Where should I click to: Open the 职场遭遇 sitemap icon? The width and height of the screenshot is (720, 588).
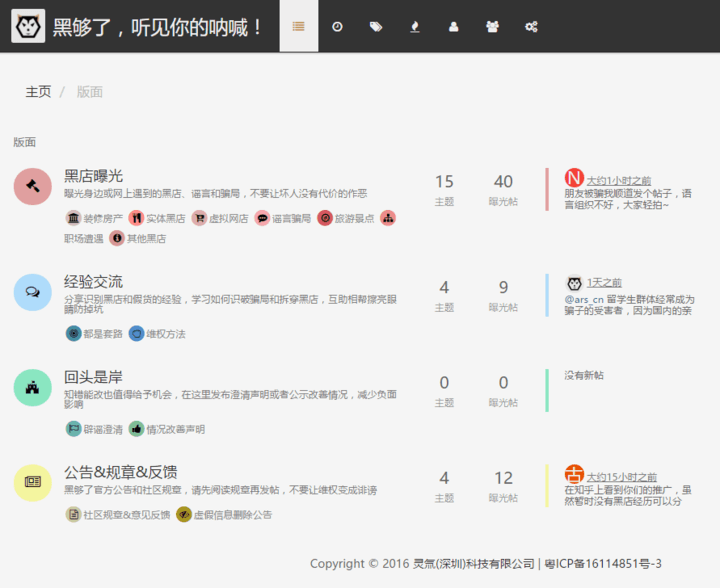click(x=388, y=218)
